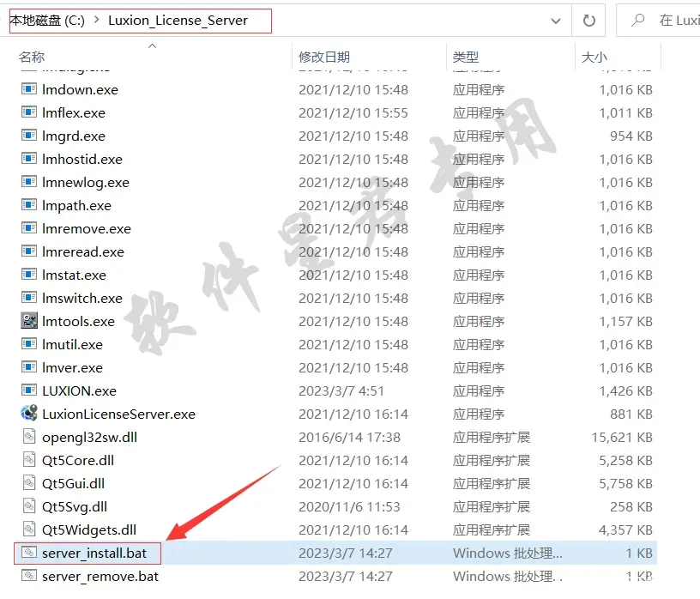Click the Qt5Gui.dll file icon

(x=29, y=483)
